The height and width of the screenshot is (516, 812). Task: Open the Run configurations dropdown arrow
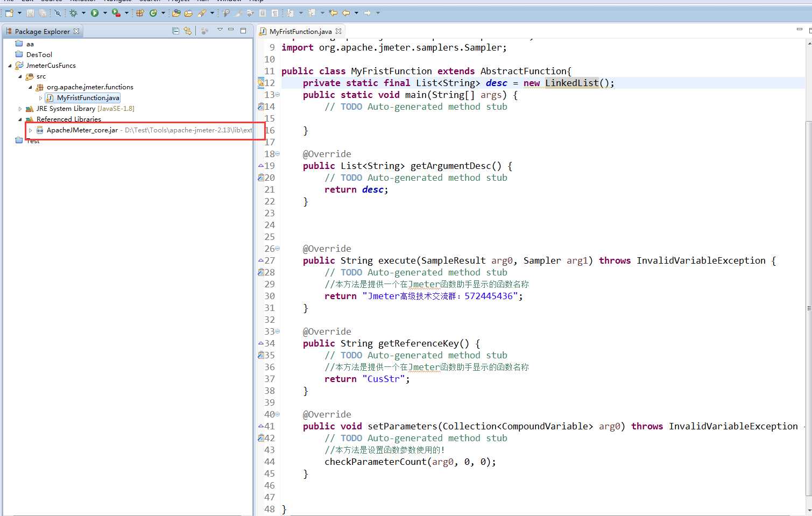pyautogui.click(x=105, y=13)
